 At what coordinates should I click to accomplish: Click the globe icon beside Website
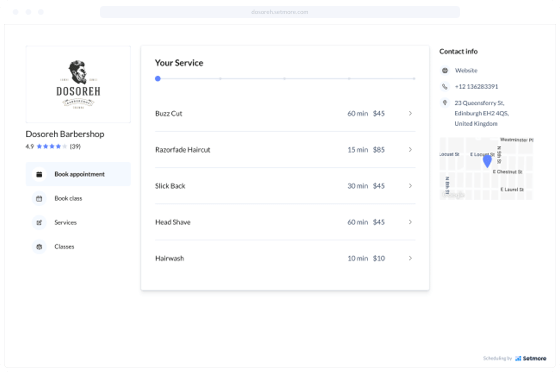point(445,70)
